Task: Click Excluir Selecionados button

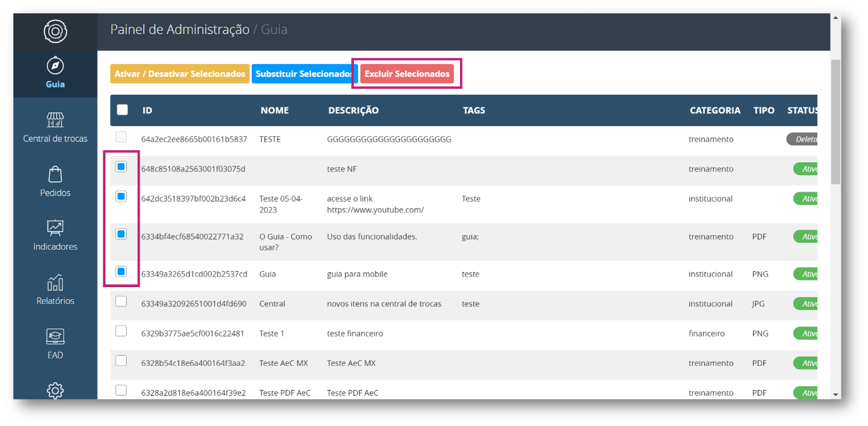Action: (x=407, y=74)
